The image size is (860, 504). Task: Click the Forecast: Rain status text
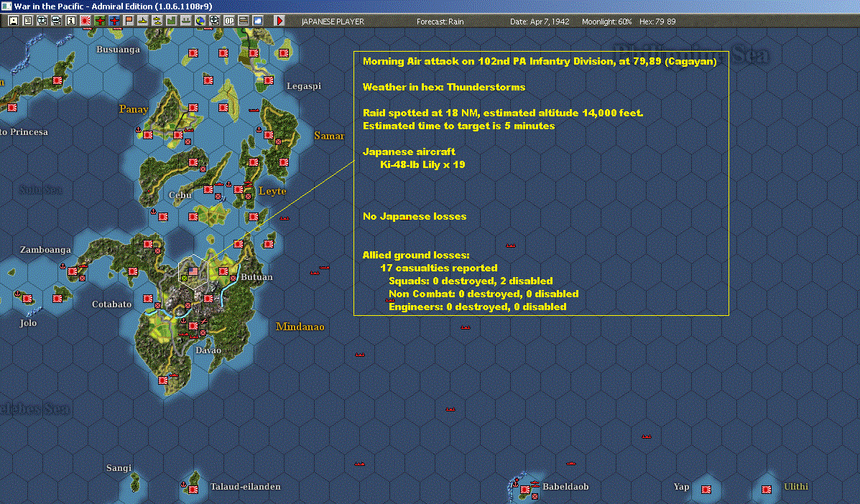click(x=440, y=22)
